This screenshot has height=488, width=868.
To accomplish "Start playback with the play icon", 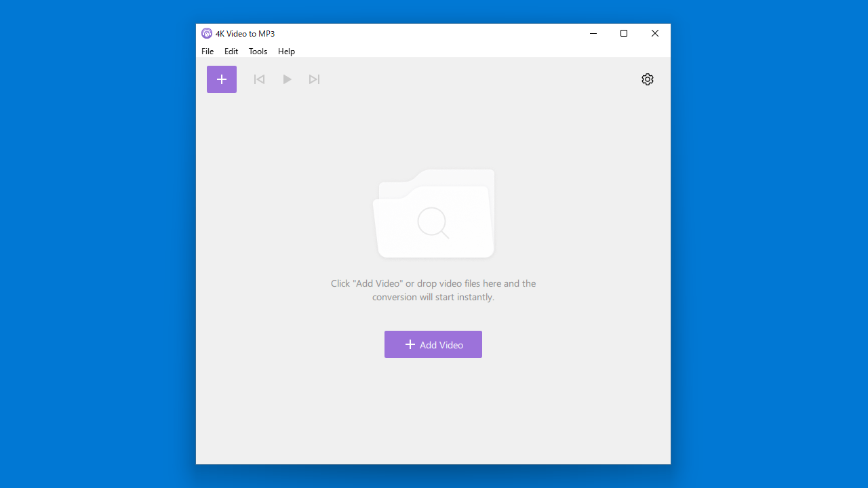I will coord(287,79).
